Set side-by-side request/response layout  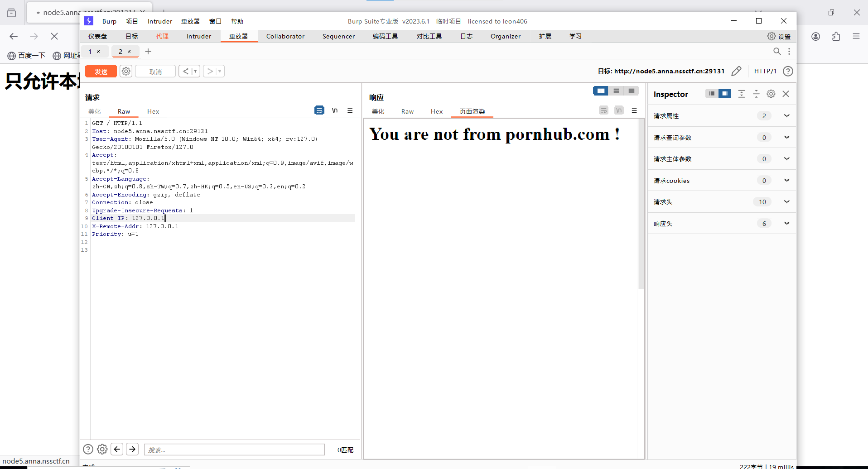pos(601,91)
